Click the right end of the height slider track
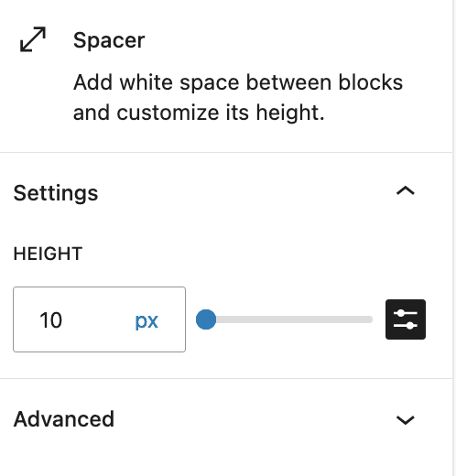 pos(369,319)
